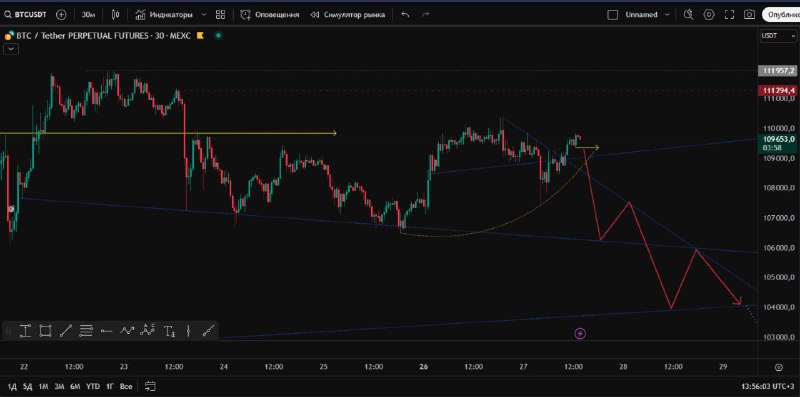Change the candlestick chart type

point(116,15)
